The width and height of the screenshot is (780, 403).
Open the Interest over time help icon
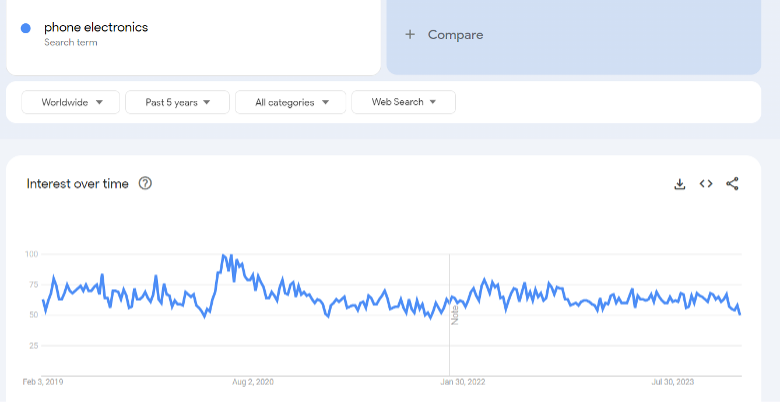tap(145, 184)
